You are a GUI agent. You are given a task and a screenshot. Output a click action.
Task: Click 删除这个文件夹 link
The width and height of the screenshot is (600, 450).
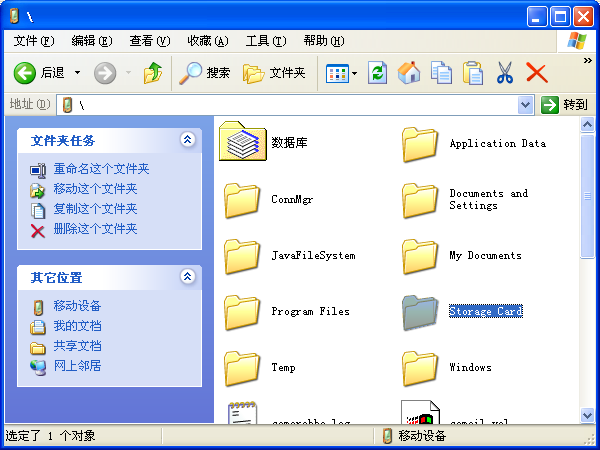coord(95,229)
